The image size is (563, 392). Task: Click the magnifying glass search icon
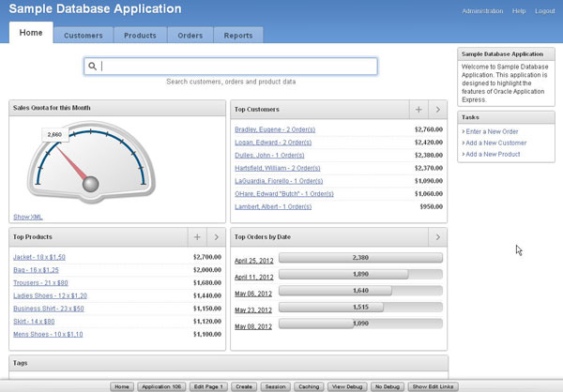click(x=92, y=67)
